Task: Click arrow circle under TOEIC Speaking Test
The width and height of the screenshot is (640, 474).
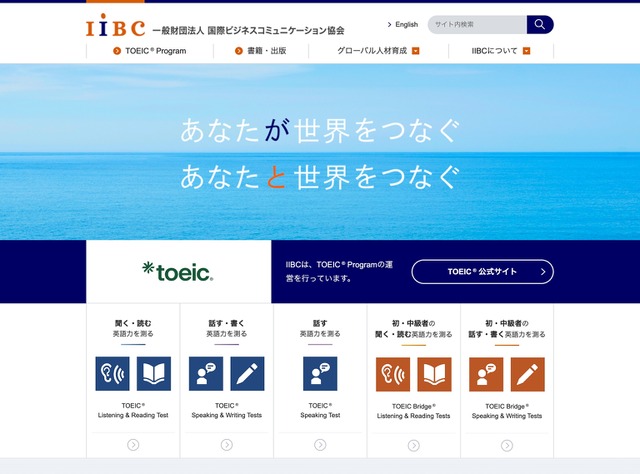Action: (320, 445)
